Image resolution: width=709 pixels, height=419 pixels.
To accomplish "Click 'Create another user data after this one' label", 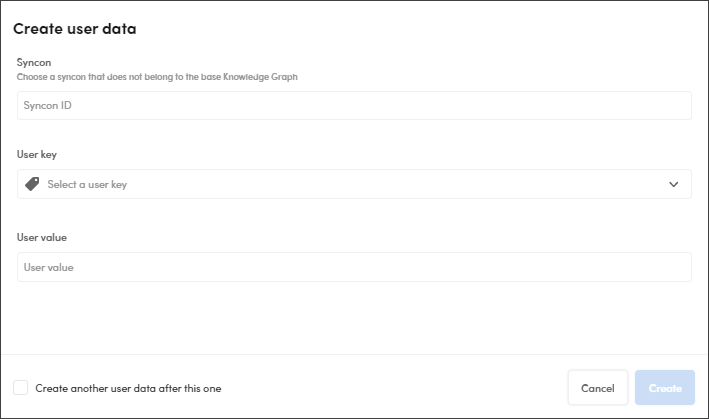I will 128,388.
